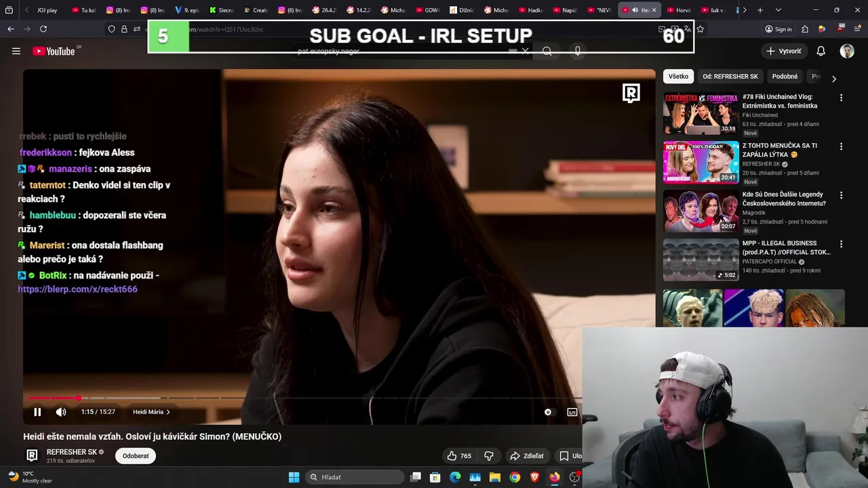The width and height of the screenshot is (868, 488).
Task: Open a new browser tab with plus
Action: pyautogui.click(x=760, y=10)
